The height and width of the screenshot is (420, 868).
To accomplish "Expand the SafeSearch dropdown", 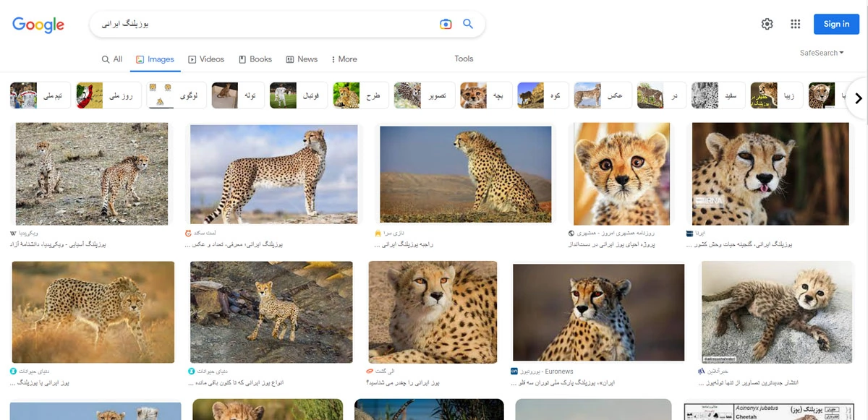I will [x=822, y=53].
